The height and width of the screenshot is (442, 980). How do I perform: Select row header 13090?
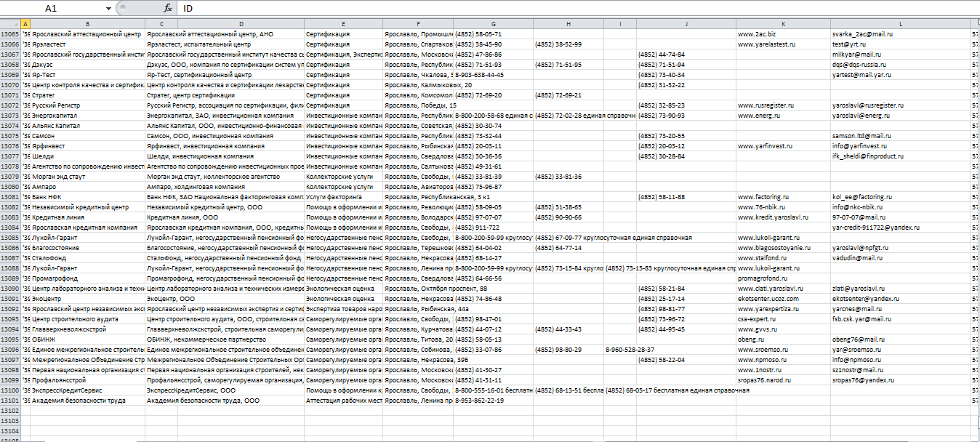pyautogui.click(x=10, y=288)
